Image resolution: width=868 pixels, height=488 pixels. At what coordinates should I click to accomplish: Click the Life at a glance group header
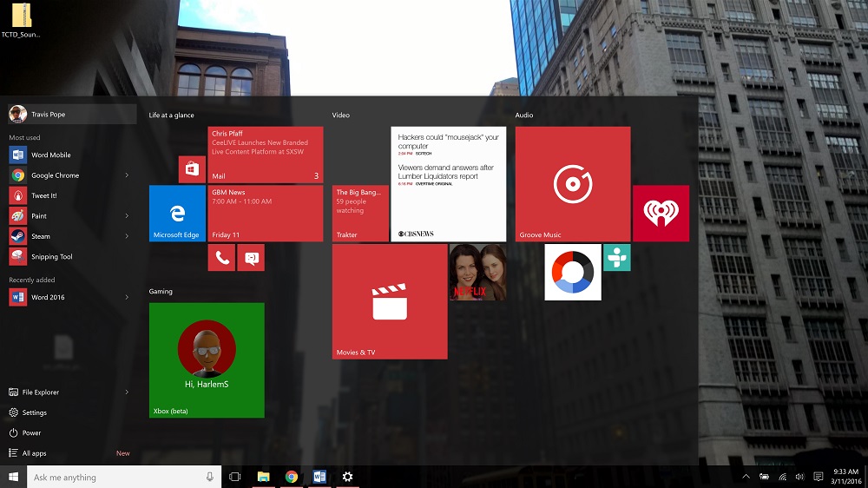pos(171,115)
